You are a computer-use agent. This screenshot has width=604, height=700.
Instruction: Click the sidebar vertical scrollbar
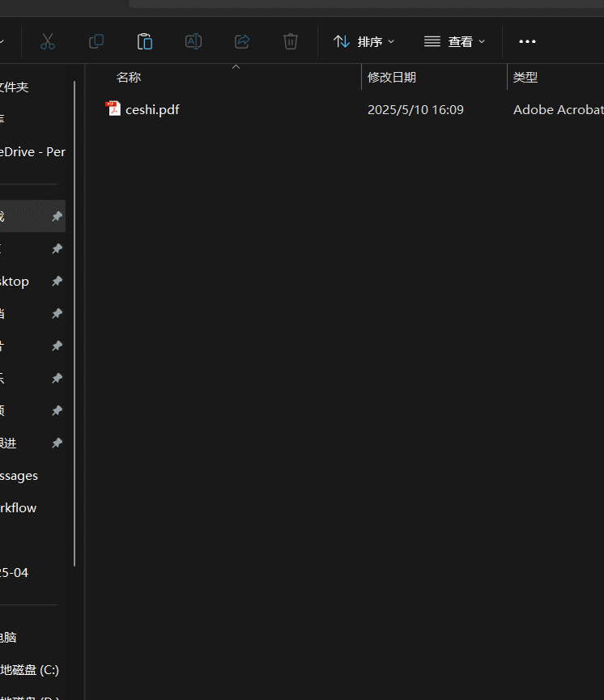[x=74, y=324]
